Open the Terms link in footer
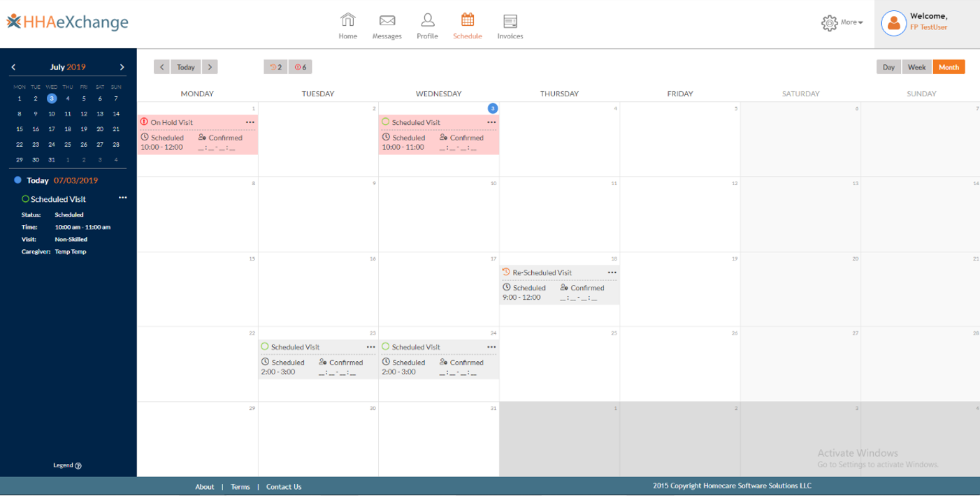Image resolution: width=980 pixels, height=496 pixels. tap(240, 487)
